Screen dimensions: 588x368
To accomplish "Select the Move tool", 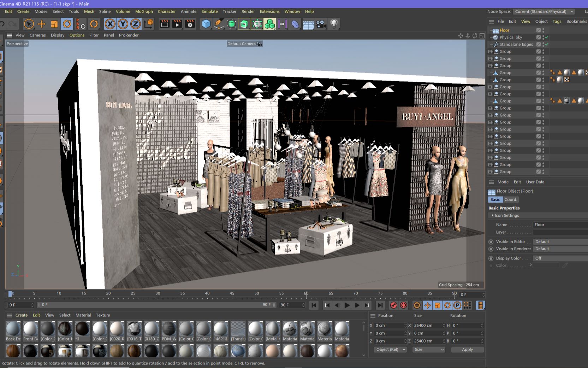I will [x=42, y=24].
